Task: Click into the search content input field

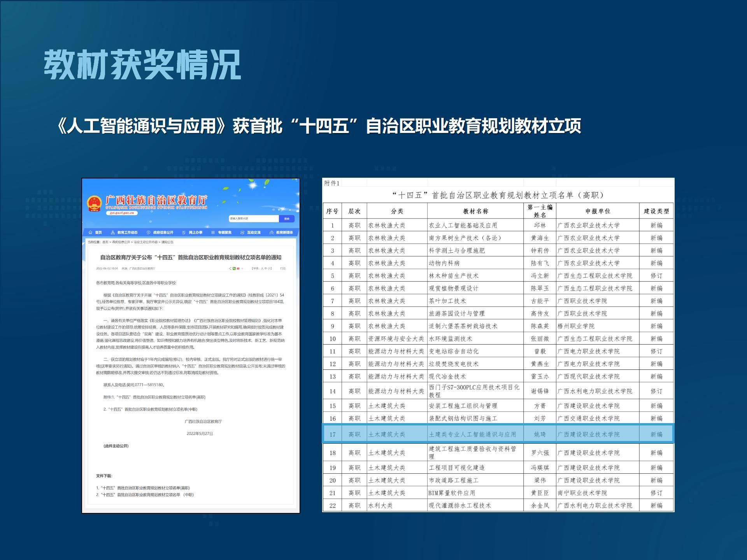Action: click(x=253, y=219)
